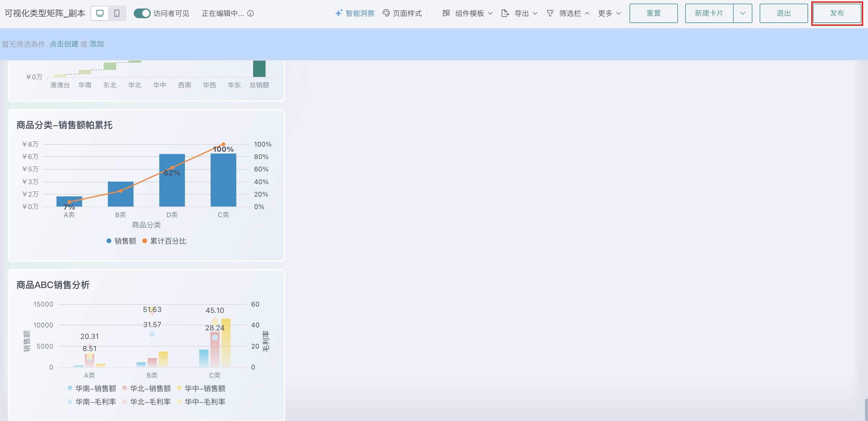Click the 导出 export icon
This screenshot has width=868, height=421.
pos(505,13)
